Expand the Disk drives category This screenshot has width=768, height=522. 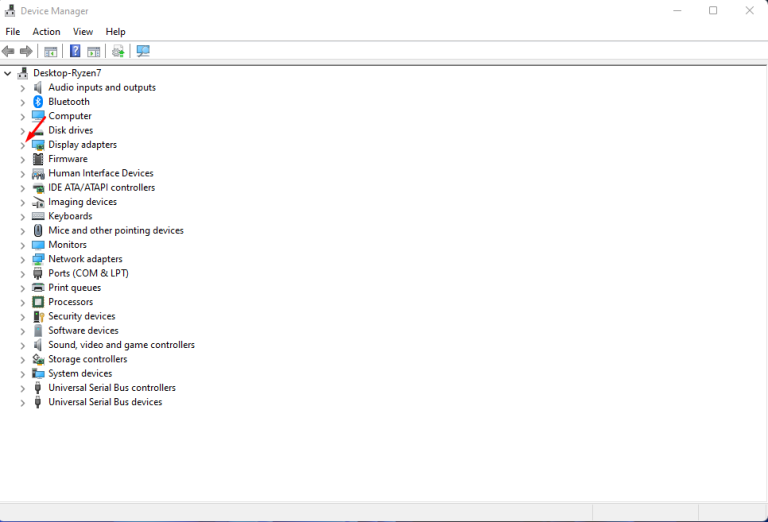click(x=23, y=131)
